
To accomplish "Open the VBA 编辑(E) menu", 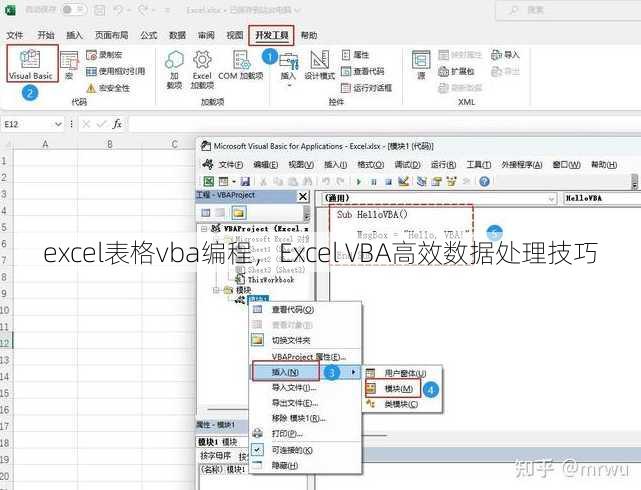I will (266, 165).
